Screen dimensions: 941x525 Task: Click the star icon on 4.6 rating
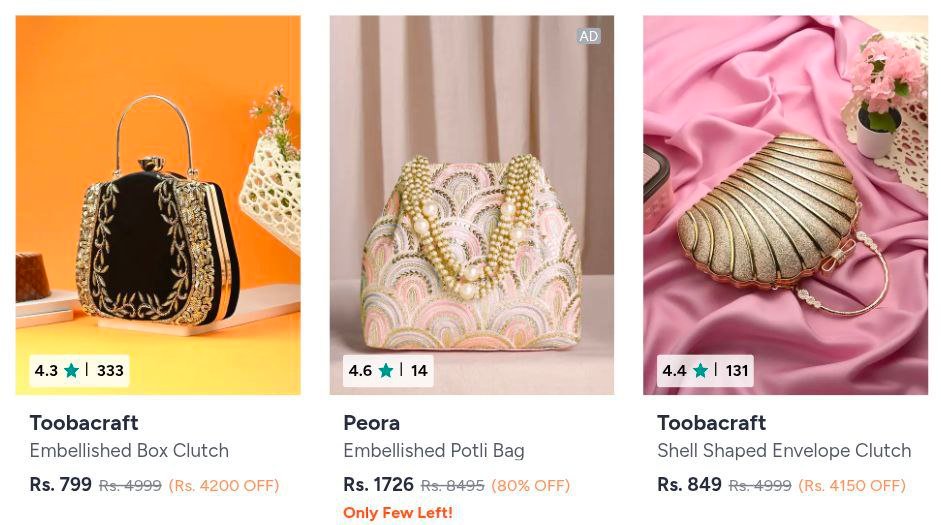[385, 371]
